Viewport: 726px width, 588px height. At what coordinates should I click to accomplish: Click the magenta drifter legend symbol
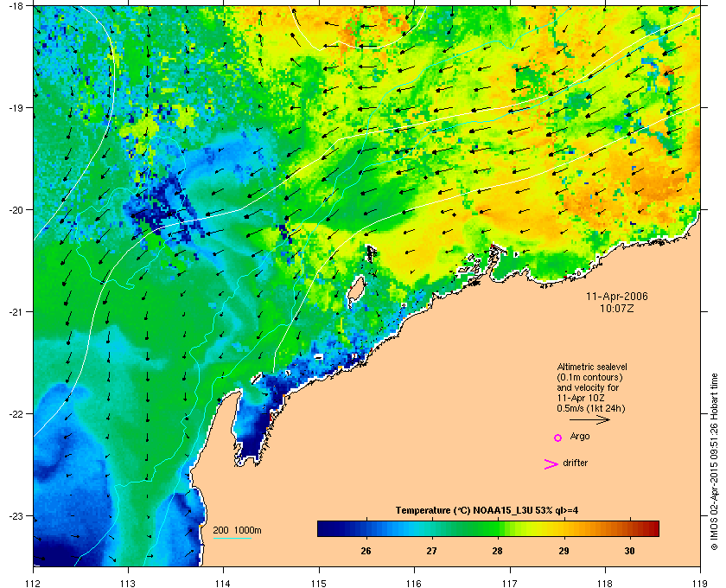[x=551, y=464]
